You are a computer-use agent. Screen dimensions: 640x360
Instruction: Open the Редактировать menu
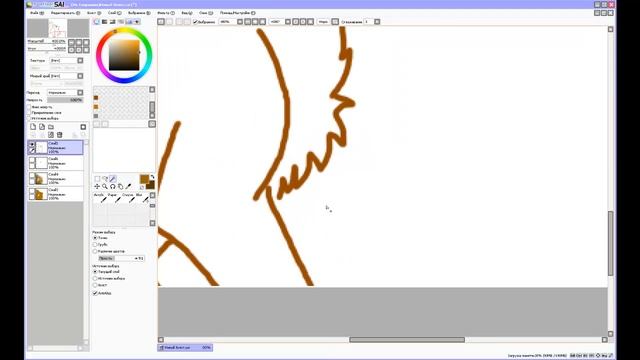coord(65,13)
